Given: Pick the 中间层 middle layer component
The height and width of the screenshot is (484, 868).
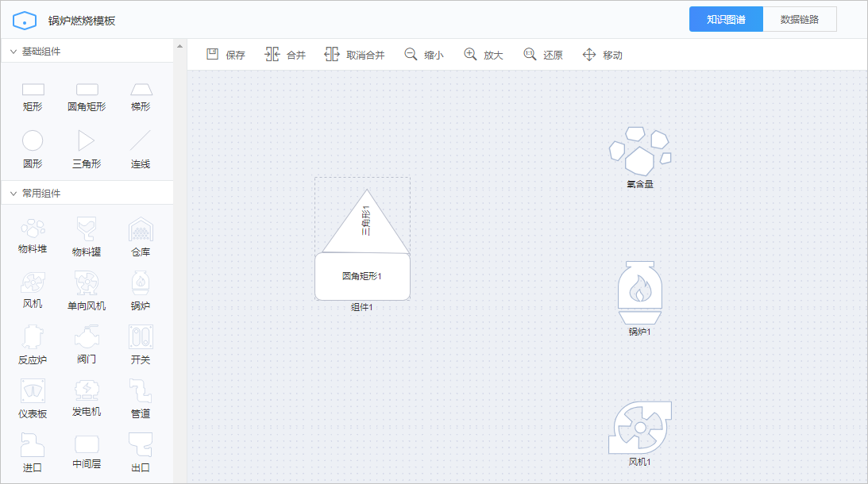Looking at the screenshot, I should (87, 452).
